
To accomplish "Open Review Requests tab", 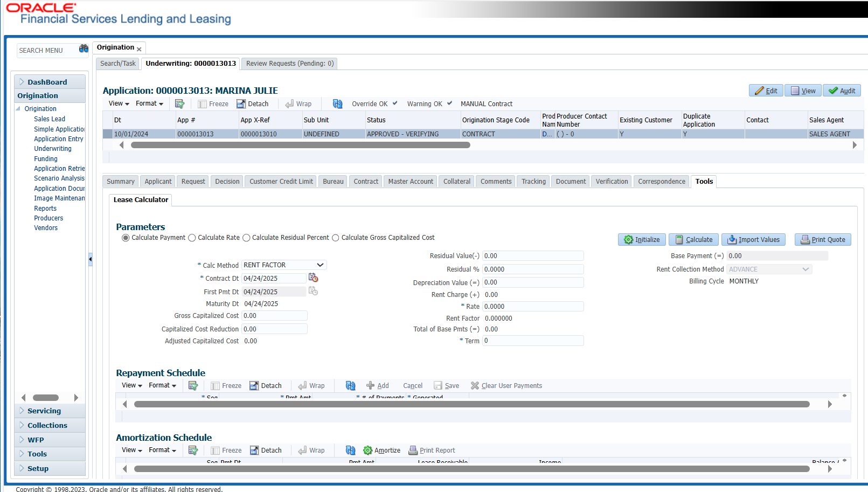I will point(290,64).
